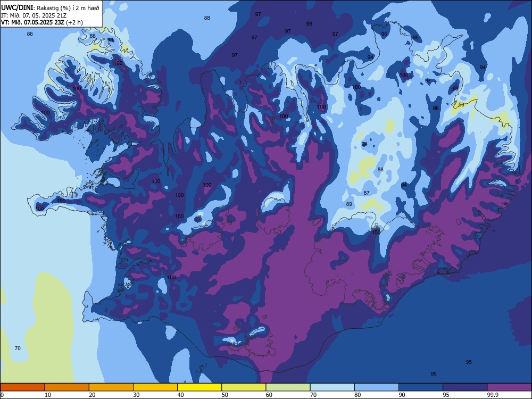This screenshot has width=532, height=399.
Task: Select the 53 humidity value on yellow patch
Action: click(461, 105)
